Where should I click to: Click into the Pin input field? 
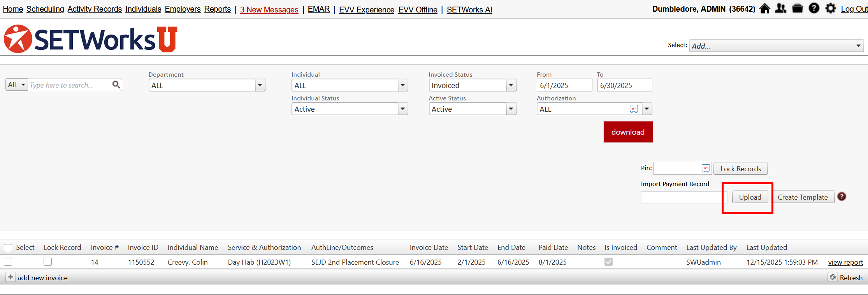tap(677, 169)
